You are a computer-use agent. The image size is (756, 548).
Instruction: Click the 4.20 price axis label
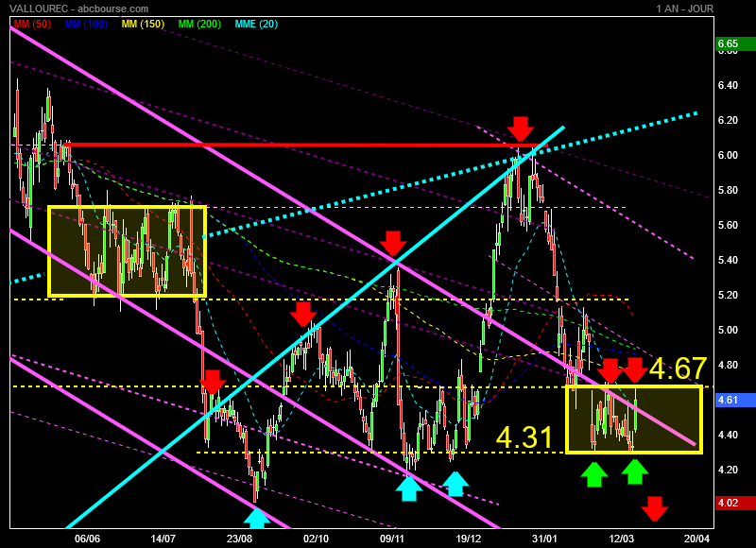tap(728, 470)
